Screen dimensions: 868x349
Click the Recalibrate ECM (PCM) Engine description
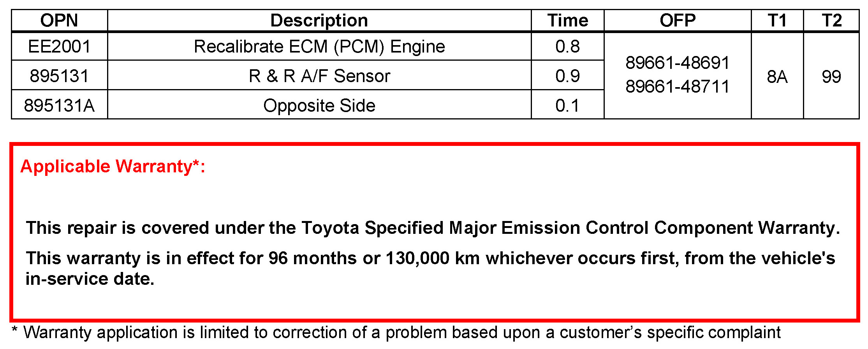(x=319, y=47)
